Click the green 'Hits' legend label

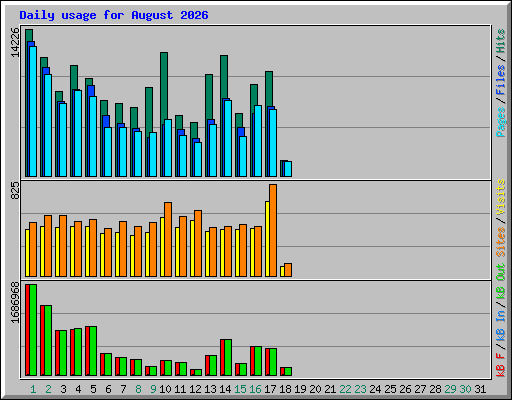tap(501, 41)
